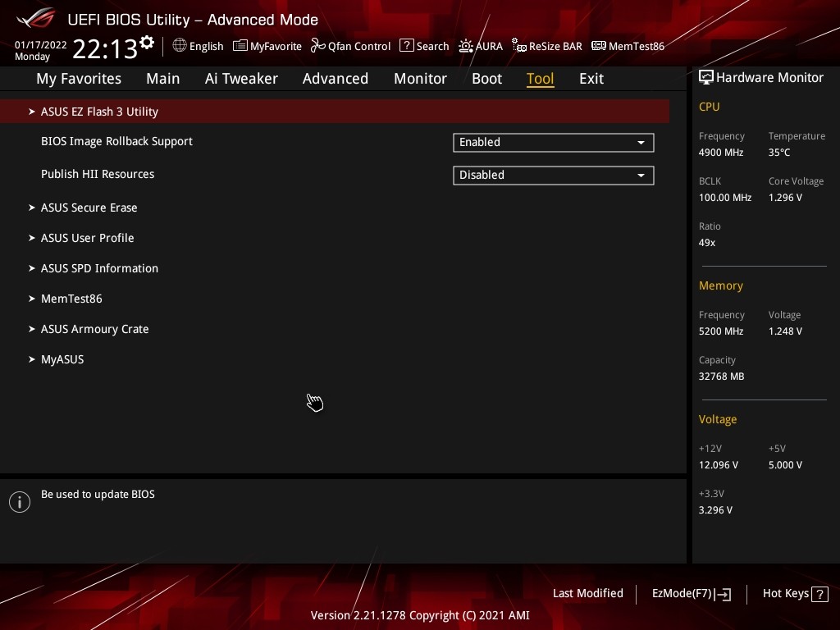Image resolution: width=840 pixels, height=630 pixels.
Task: Click the globe language icon
Action: [180, 46]
